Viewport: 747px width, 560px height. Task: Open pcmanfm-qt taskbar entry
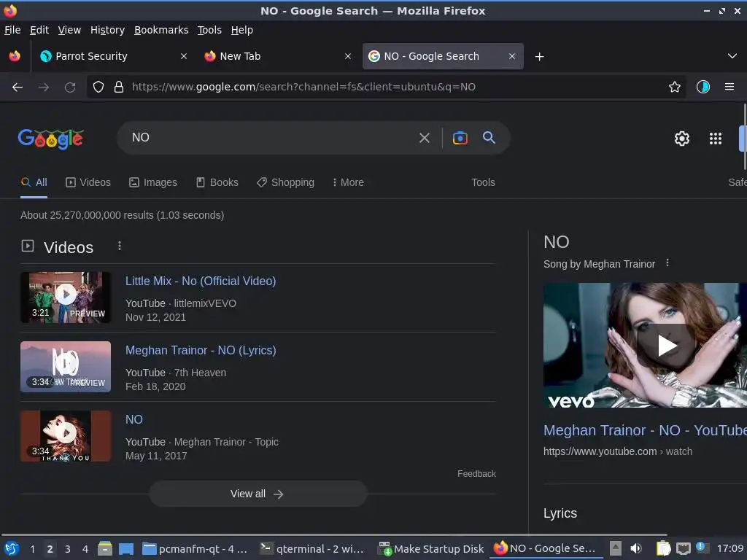tap(196, 549)
